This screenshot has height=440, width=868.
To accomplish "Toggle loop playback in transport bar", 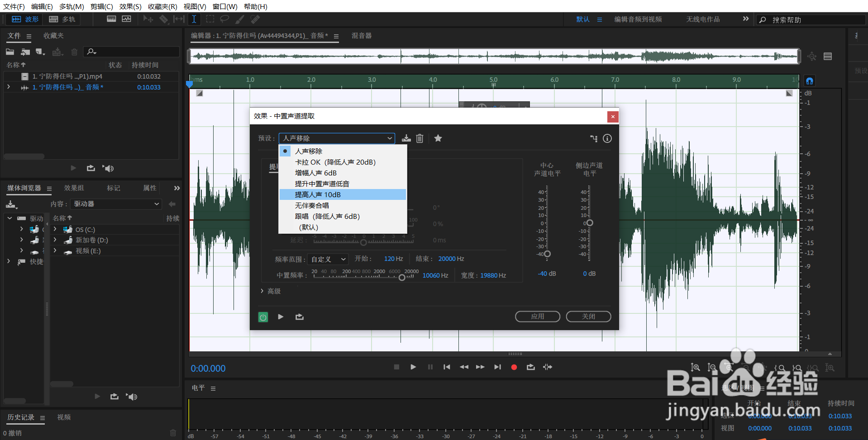I will coord(531,367).
